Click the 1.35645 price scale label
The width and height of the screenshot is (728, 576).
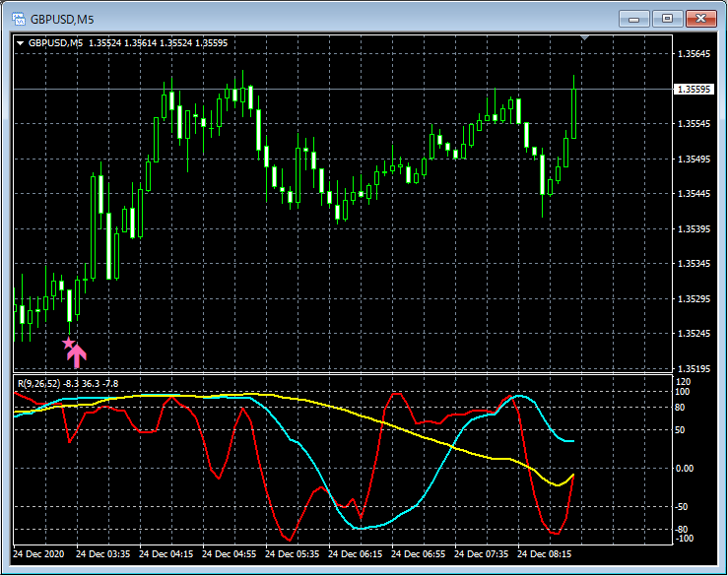[x=694, y=54]
